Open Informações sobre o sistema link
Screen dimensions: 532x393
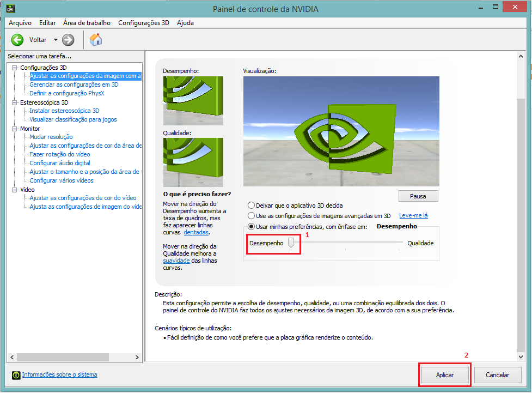tap(60, 374)
